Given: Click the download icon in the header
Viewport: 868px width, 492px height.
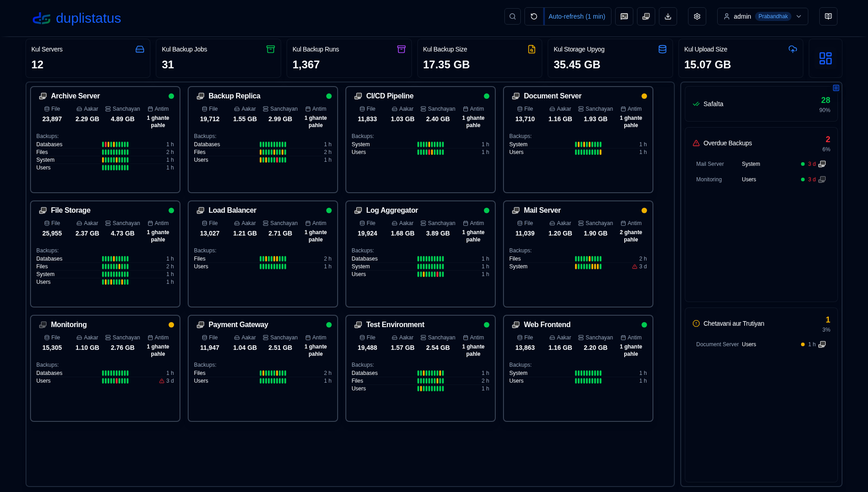Looking at the screenshot, I should pyautogui.click(x=668, y=16).
